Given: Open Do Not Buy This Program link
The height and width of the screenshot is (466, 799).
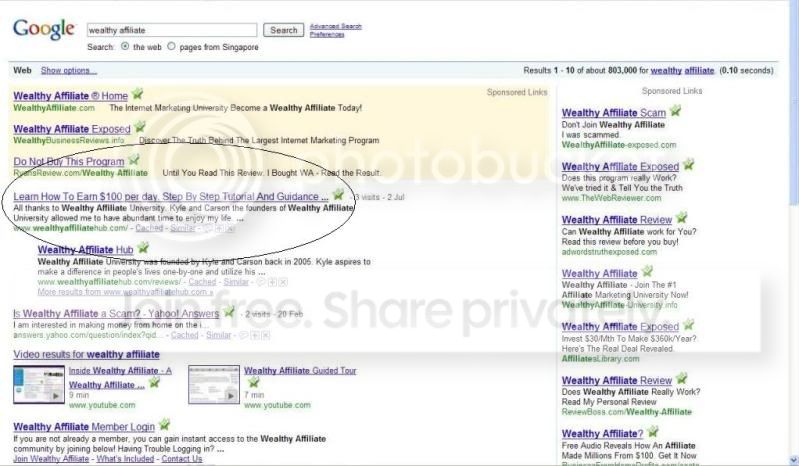Looking at the screenshot, I should point(69,161).
